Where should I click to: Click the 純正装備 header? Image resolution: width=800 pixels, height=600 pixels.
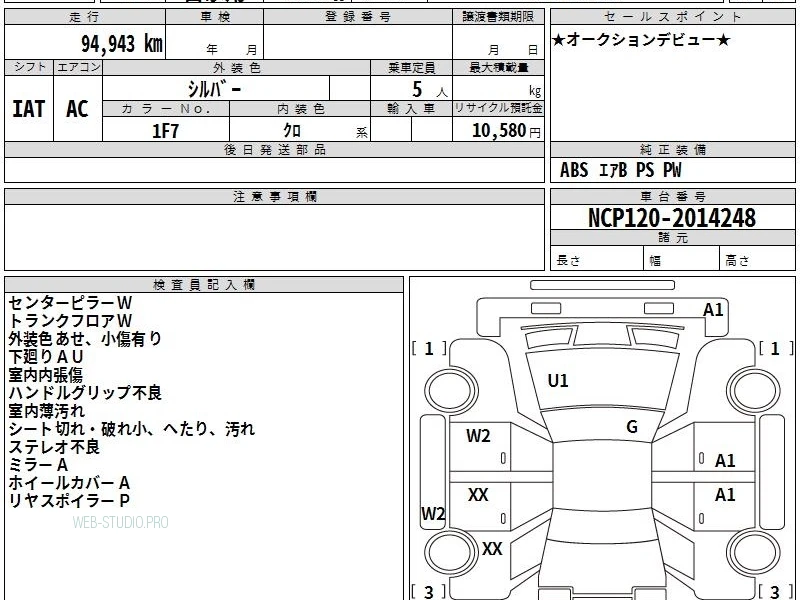(672, 149)
